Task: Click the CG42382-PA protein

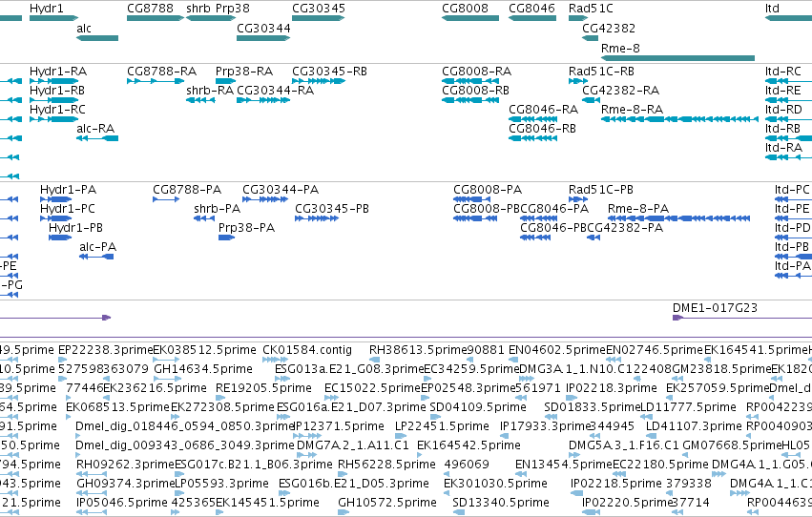Action: (593, 238)
